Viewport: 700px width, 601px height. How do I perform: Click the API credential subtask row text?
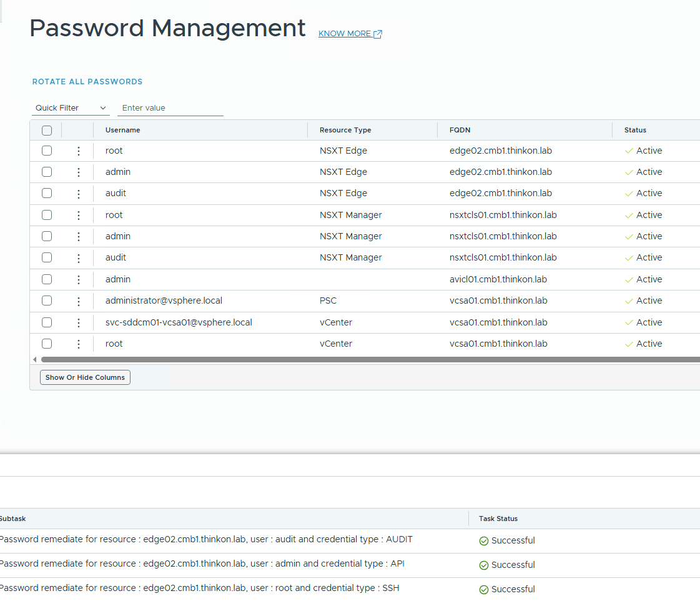click(x=202, y=564)
